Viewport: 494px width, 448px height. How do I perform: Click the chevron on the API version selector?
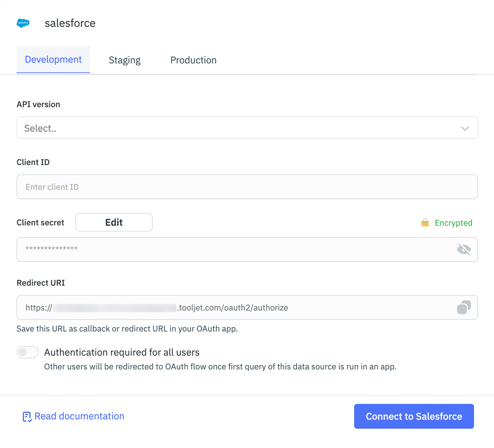pyautogui.click(x=465, y=128)
